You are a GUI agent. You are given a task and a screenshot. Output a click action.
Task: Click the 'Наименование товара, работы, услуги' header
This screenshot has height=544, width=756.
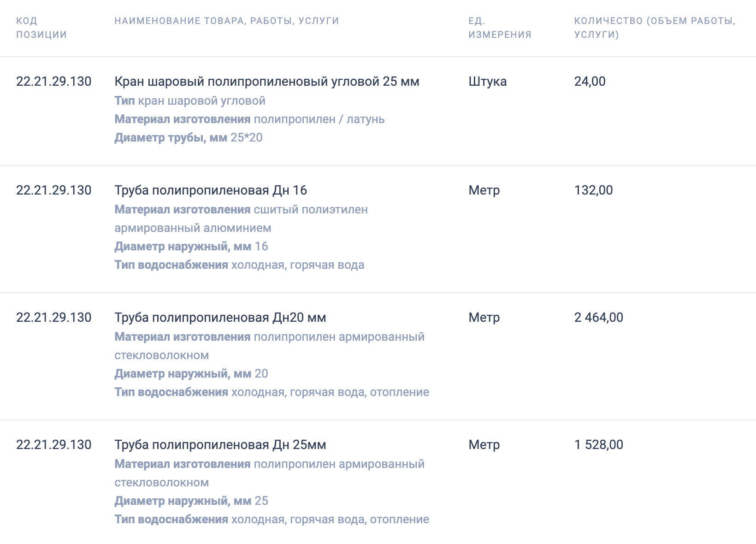pyautogui.click(x=226, y=21)
